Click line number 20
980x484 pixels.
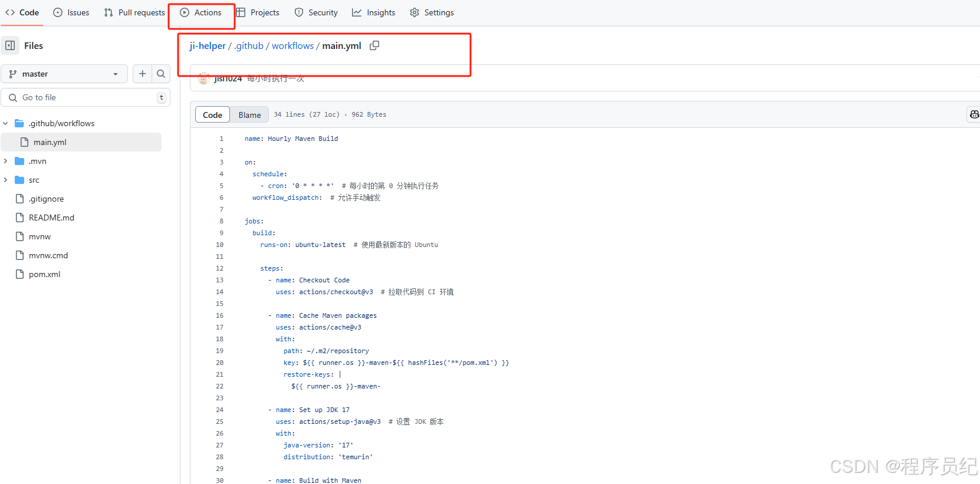tap(219, 363)
